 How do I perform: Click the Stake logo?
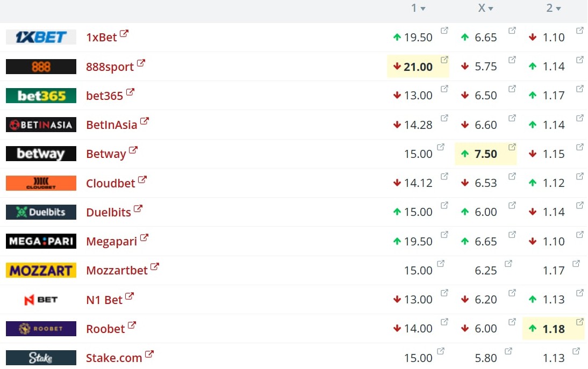[x=41, y=358]
